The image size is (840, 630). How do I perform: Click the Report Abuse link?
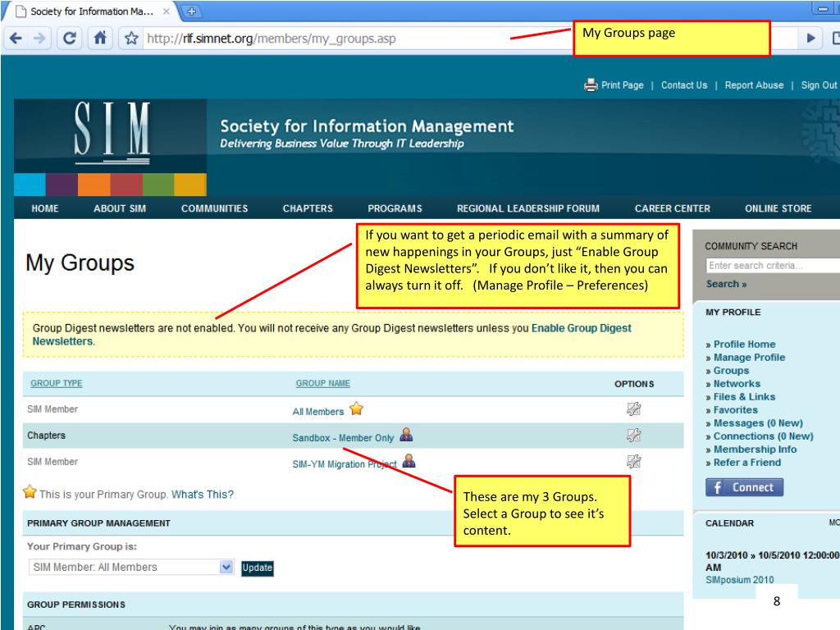click(755, 85)
